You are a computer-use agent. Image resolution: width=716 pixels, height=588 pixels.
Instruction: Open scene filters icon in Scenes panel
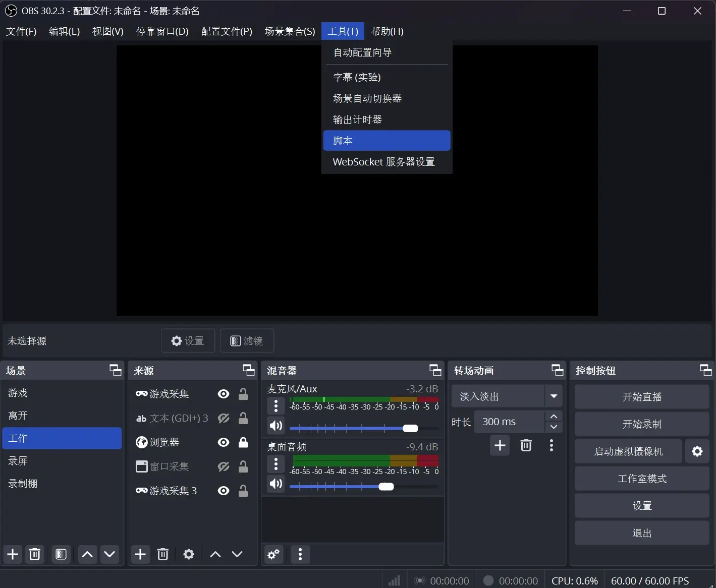61,555
